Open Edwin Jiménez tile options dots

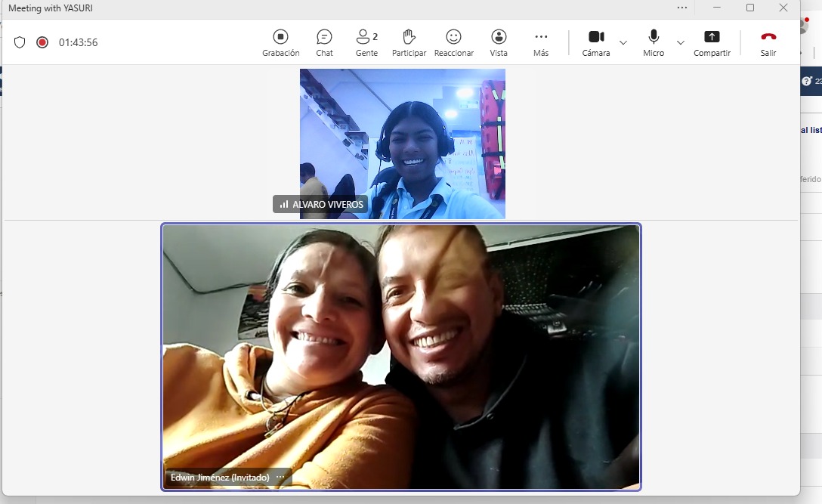point(280,478)
